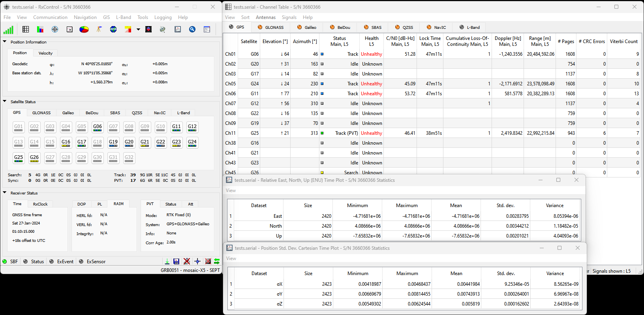Click satellite G06 button in Satellite Status
This screenshot has width=644, height=315.
coord(98,127)
